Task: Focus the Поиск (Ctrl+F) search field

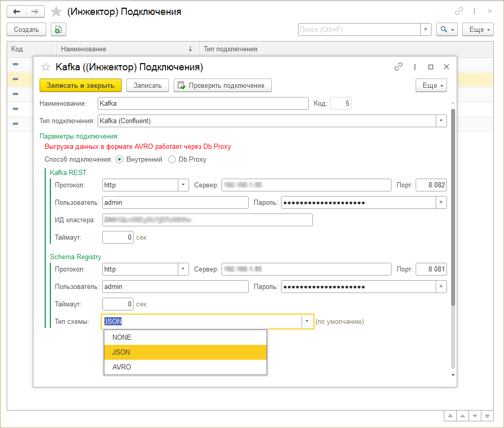Action: [359, 30]
